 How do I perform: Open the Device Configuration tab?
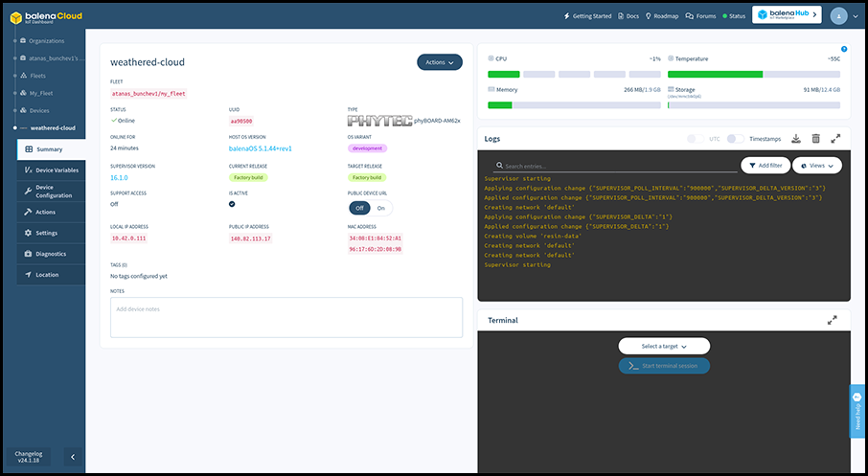click(51, 192)
